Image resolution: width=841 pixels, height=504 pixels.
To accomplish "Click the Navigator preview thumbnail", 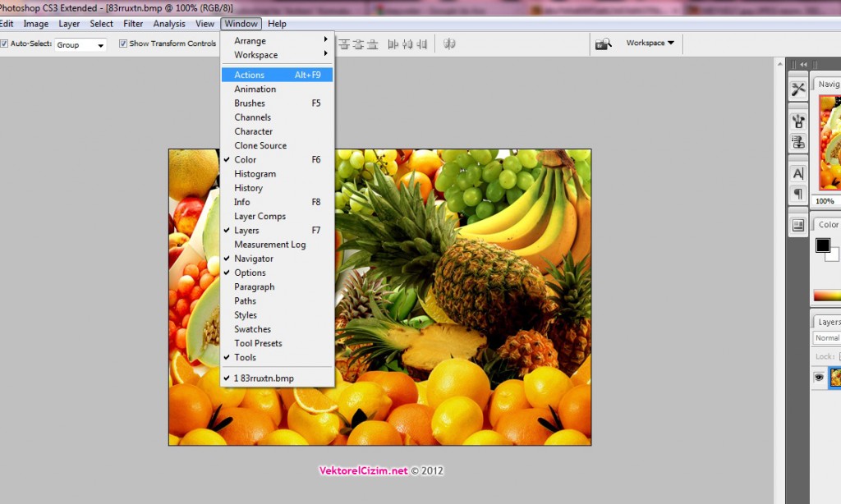I will pyautogui.click(x=830, y=143).
